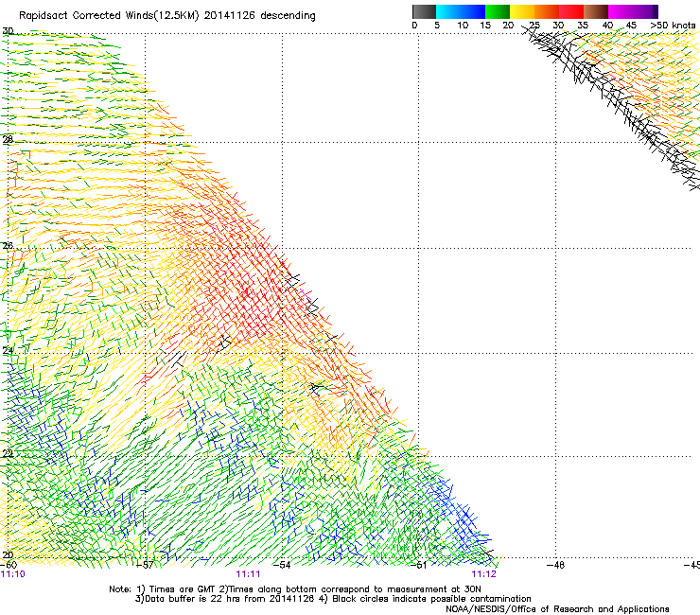Image resolution: width=700 pixels, height=615 pixels.
Task: Click the longitude label -57
Action: [144, 565]
